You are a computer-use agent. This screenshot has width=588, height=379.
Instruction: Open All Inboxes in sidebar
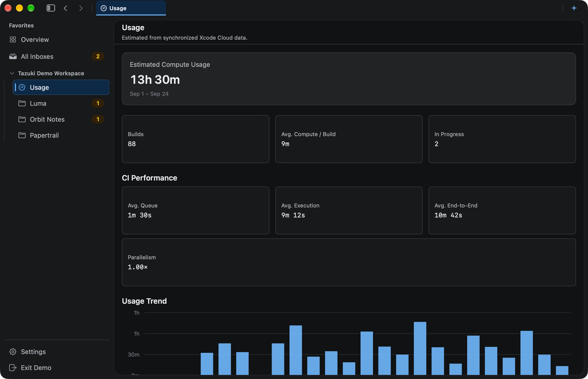point(57,56)
